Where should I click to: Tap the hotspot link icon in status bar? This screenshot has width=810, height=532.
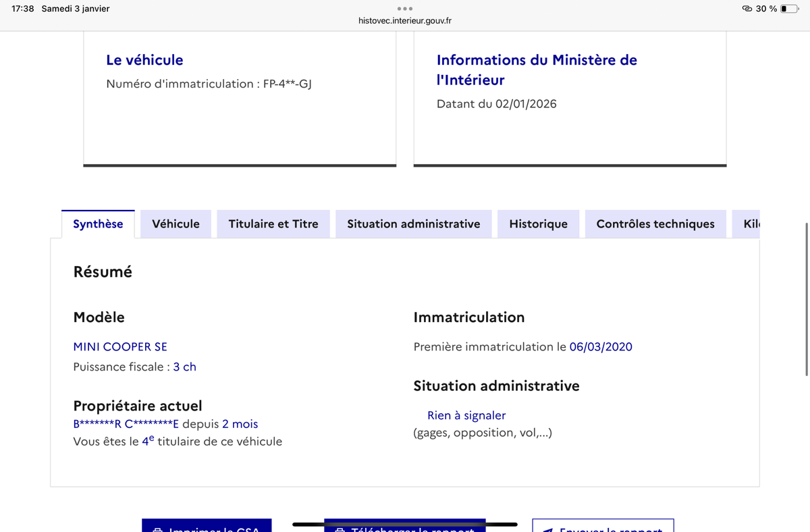(x=747, y=9)
